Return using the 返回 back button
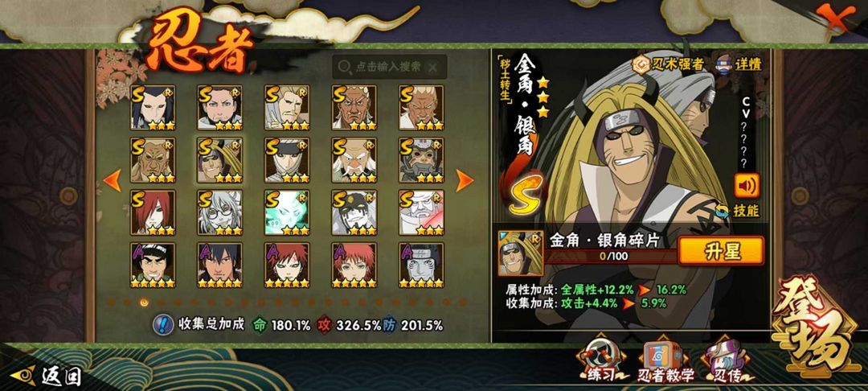Screen dimensions: 868x391 pos(47,376)
